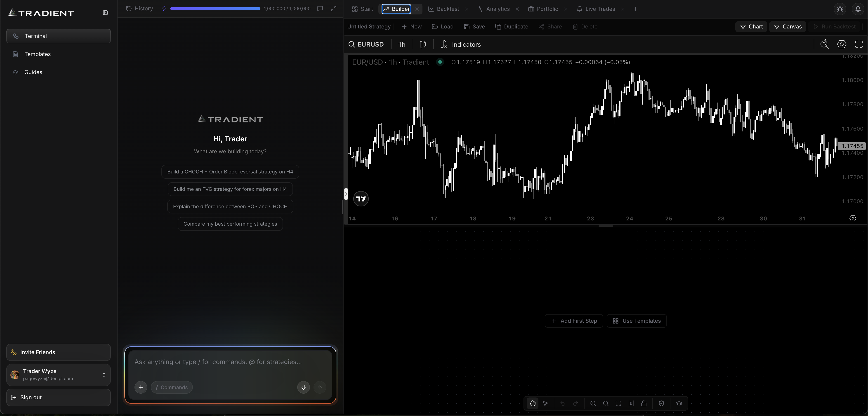Open the chart type candlestick icon
868x416 pixels.
422,44
